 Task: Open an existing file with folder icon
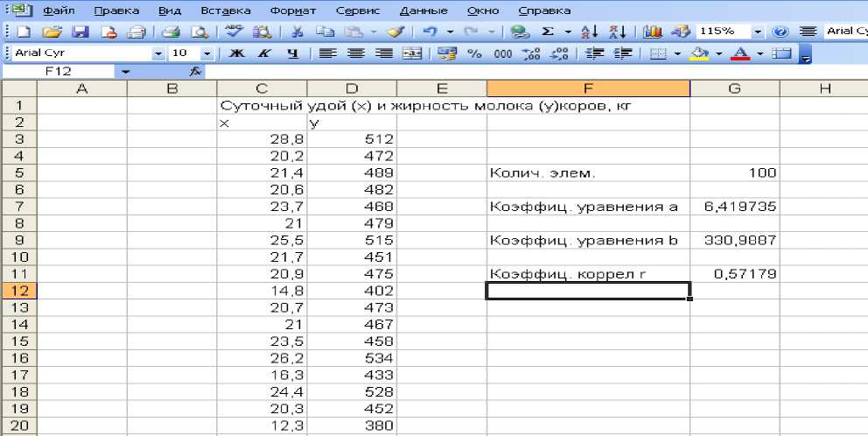click(52, 32)
